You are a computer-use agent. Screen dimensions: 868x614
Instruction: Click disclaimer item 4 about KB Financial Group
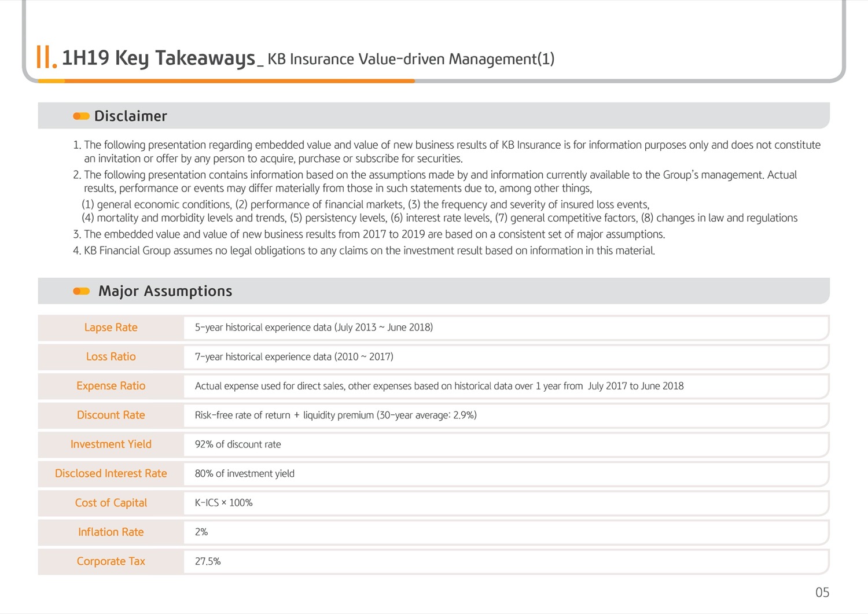(364, 251)
